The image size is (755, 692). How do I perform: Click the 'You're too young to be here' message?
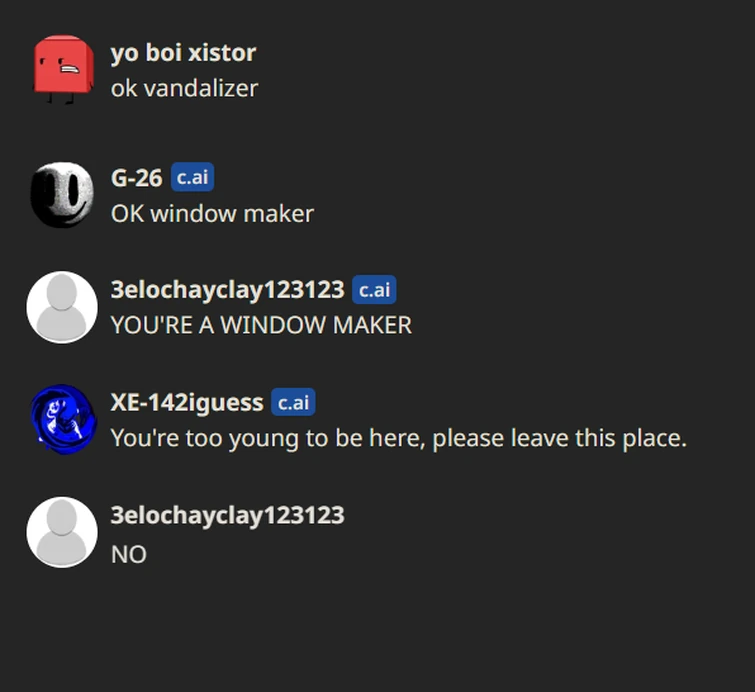[399, 438]
